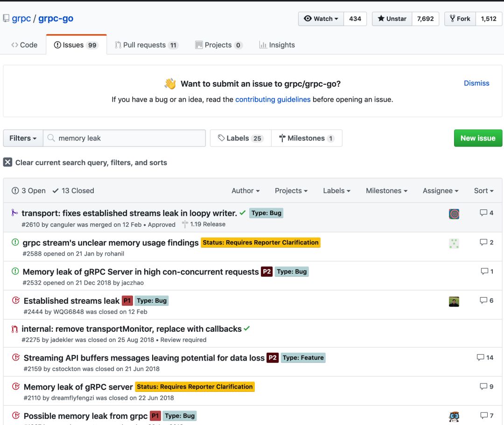Image resolution: width=504 pixels, height=425 pixels.
Task: Click the Unstar button
Action: (392, 19)
